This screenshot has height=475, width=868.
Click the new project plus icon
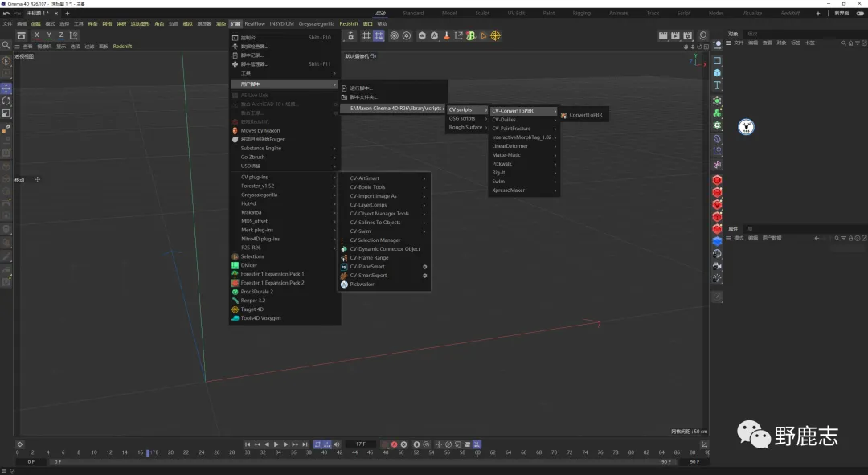coord(68,14)
